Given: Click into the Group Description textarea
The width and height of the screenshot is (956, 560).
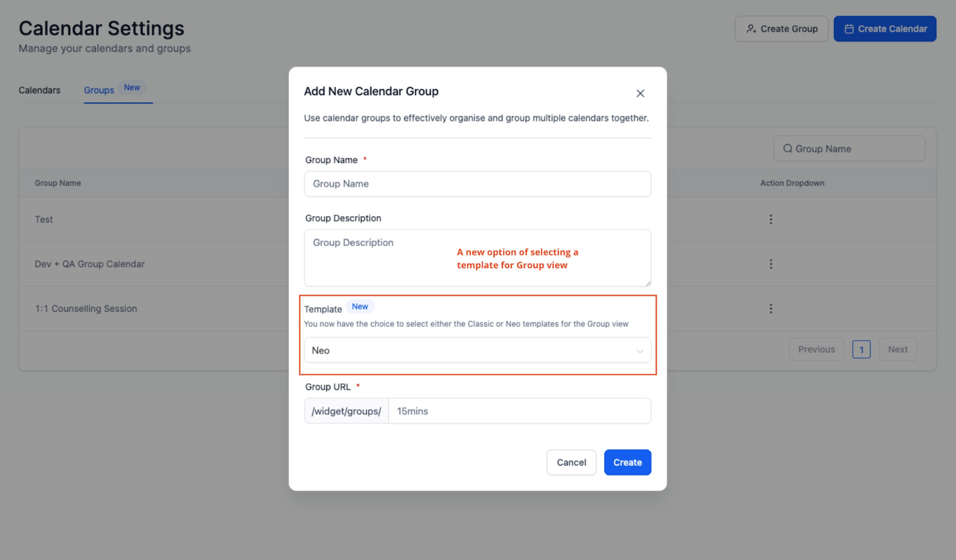Looking at the screenshot, I should click(x=477, y=258).
